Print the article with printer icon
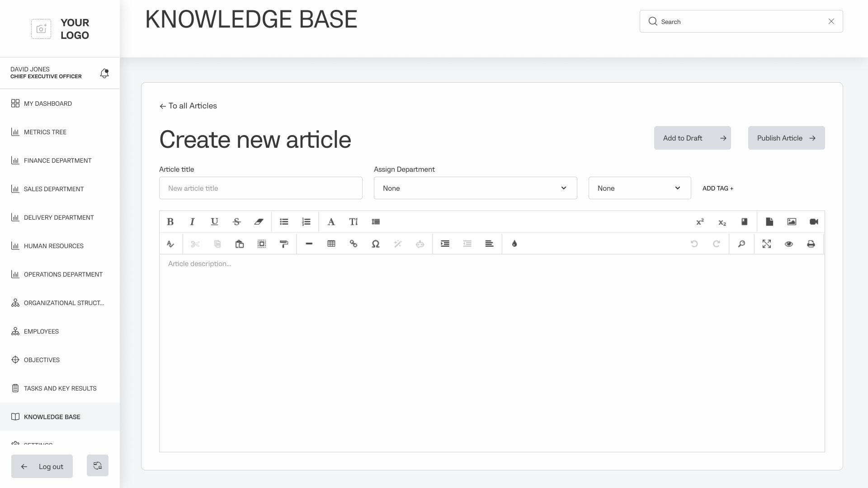The width and height of the screenshot is (868, 488). pyautogui.click(x=811, y=244)
